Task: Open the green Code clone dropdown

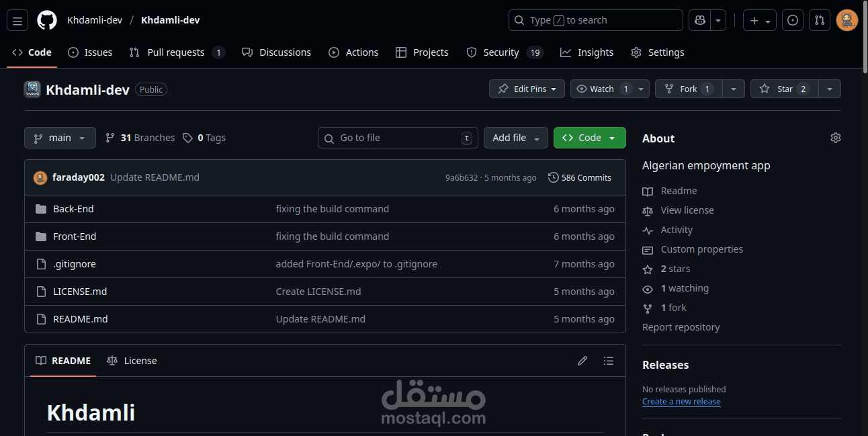Action: 590,138
